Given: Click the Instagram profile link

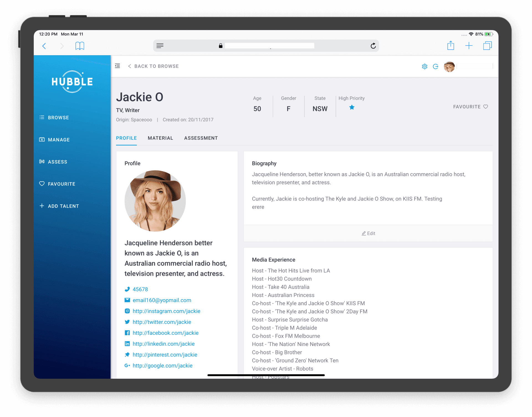Looking at the screenshot, I should 166,311.
